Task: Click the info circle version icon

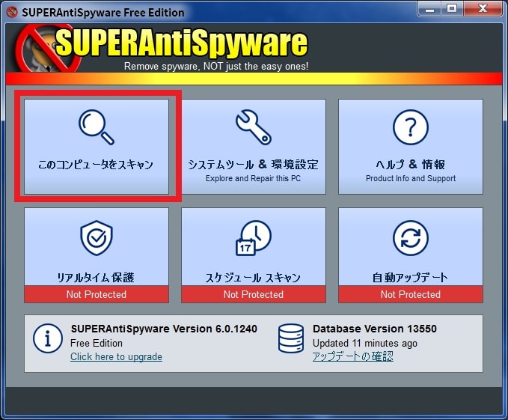Action: pos(48,338)
